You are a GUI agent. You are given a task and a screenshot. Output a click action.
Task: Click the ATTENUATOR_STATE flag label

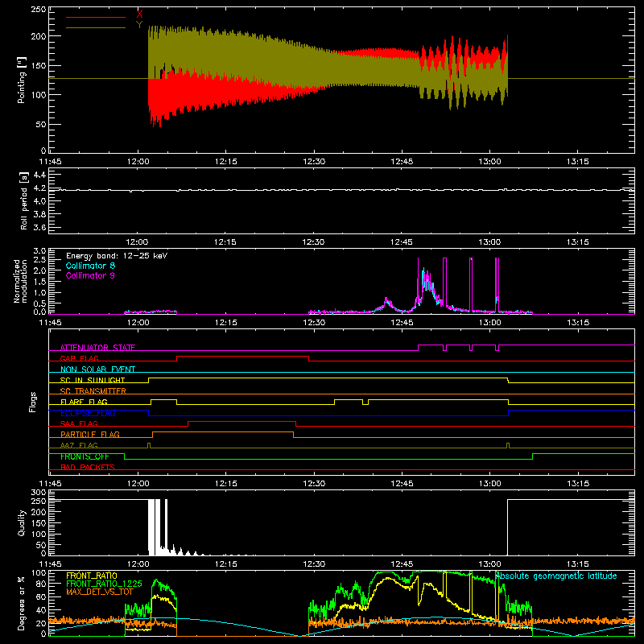[x=97, y=348]
